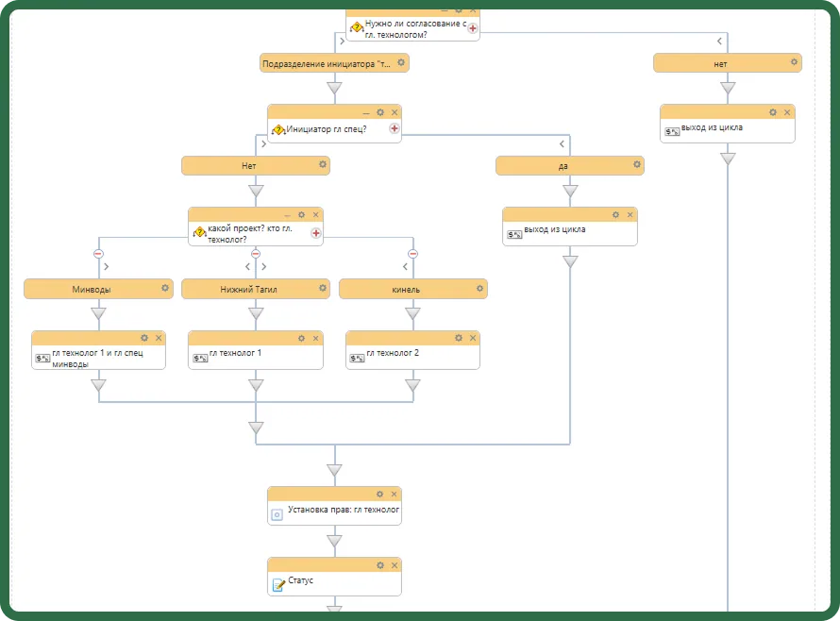840x621 pixels.
Task: Move 'Нижний Тагил' branch right with arrow
Action: tap(264, 266)
